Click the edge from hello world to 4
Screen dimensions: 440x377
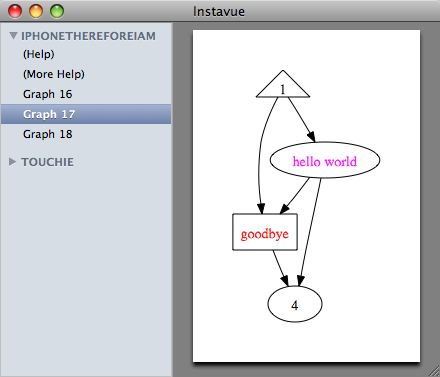(310, 230)
